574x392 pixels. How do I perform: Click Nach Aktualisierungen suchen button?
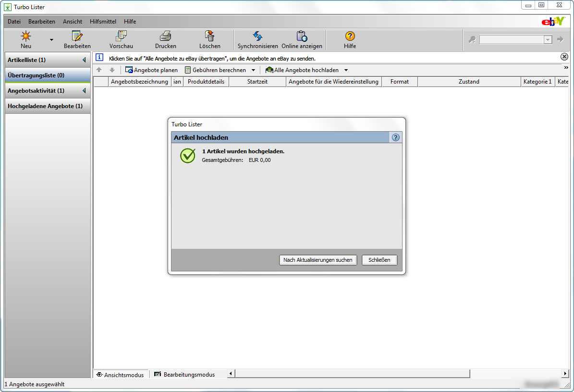click(318, 260)
